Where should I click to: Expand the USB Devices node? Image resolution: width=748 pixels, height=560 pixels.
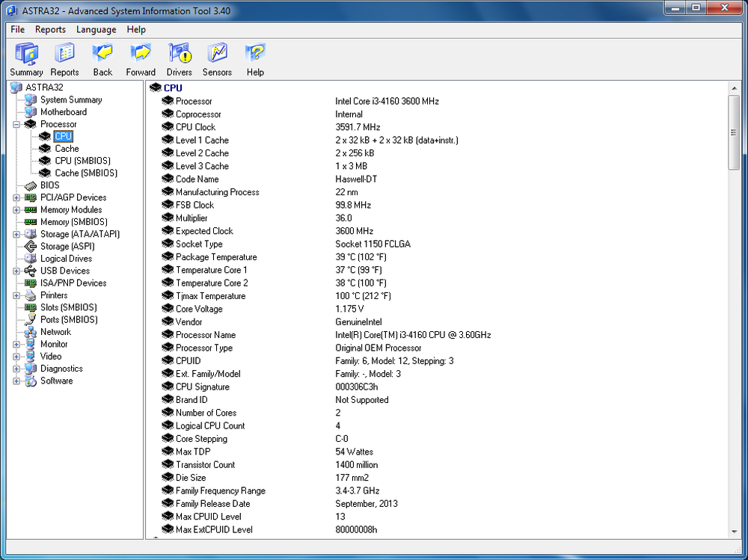click(x=16, y=271)
